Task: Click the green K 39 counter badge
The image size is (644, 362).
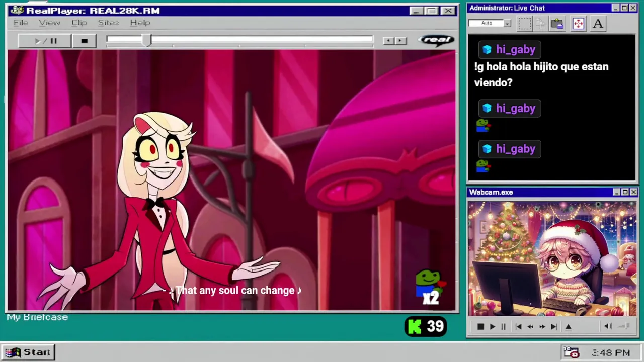Action: coord(426,327)
